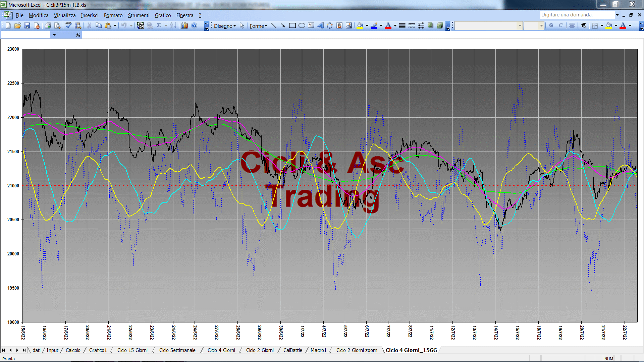This screenshot has width=644, height=362.
Task: Open the Disegno drawing menu dropdown
Action: tap(225, 26)
